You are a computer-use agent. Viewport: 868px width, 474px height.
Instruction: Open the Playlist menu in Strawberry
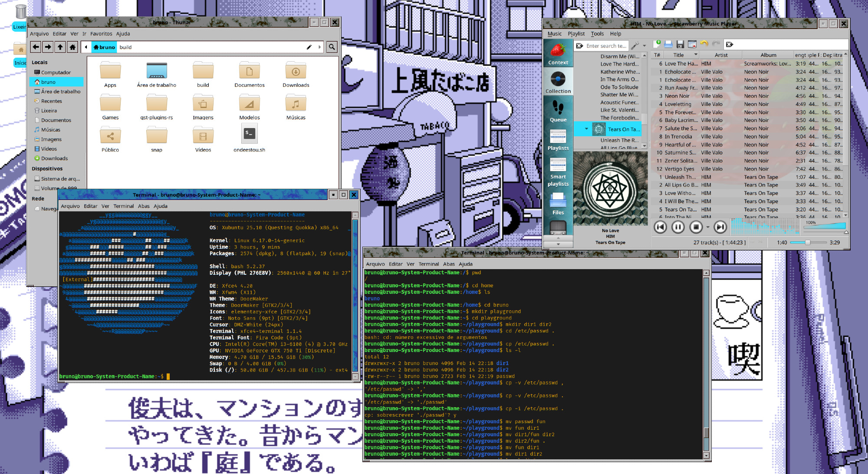[x=576, y=33]
